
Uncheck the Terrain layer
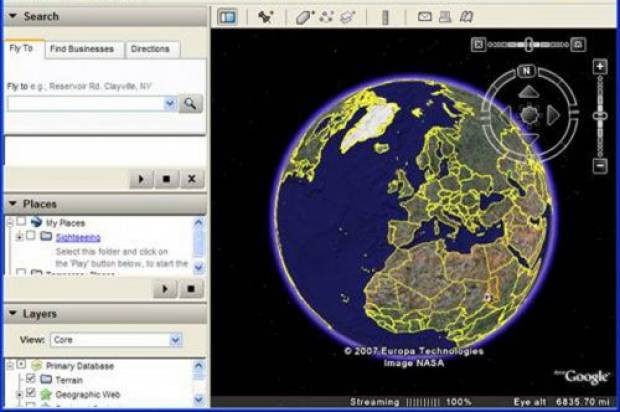coord(31,379)
